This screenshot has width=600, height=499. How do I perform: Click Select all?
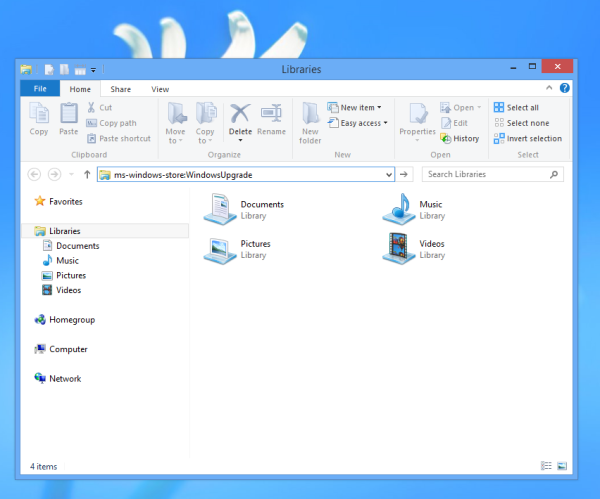coord(516,108)
